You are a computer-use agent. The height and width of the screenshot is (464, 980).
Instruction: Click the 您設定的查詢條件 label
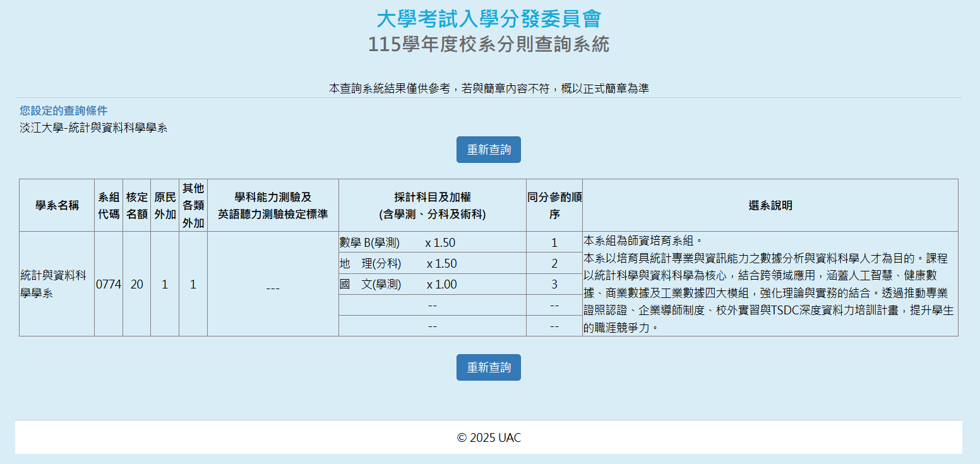pyautogui.click(x=63, y=110)
